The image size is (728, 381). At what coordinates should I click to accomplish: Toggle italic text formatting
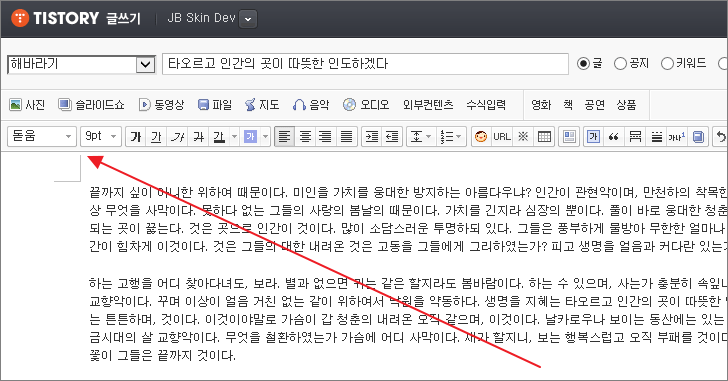[x=177, y=137]
